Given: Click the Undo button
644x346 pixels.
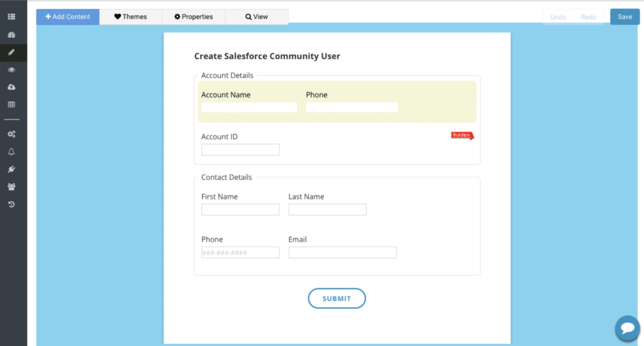Looking at the screenshot, I should click(x=558, y=17).
